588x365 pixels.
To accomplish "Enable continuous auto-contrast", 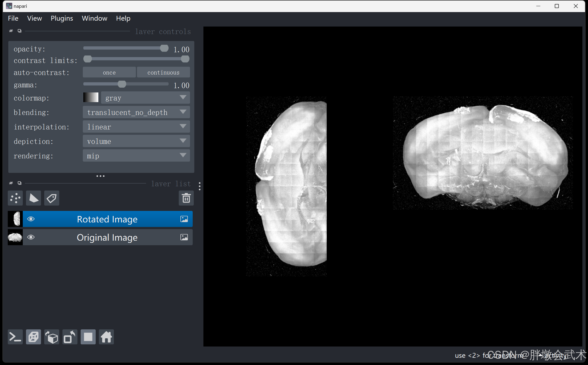I will coord(163,72).
